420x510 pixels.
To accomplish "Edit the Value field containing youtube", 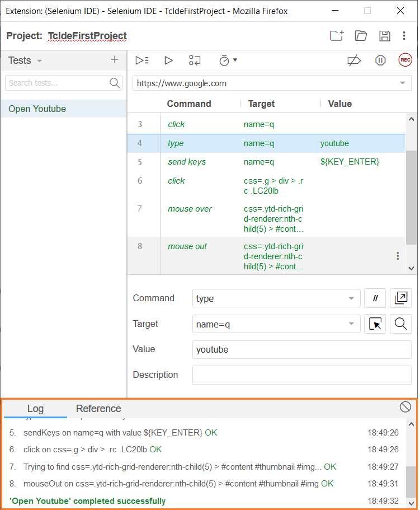I will pos(302,350).
